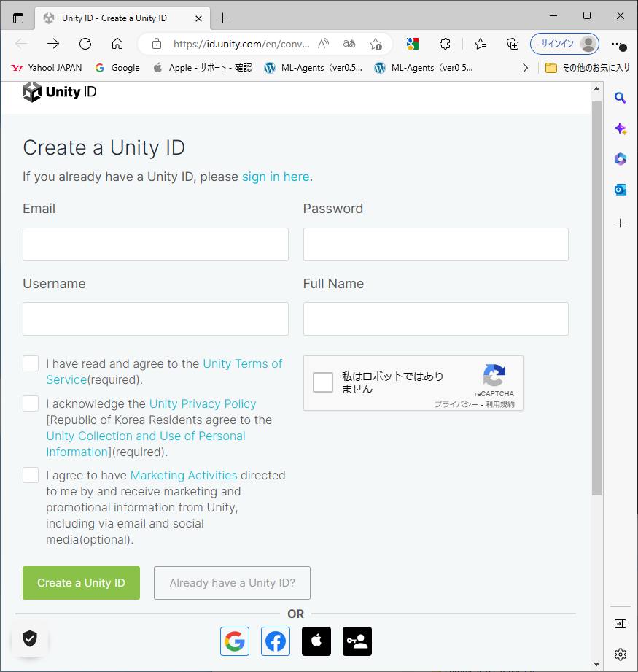This screenshot has width=638, height=672.
Task: Sign up with the Apple icon
Action: coord(316,641)
